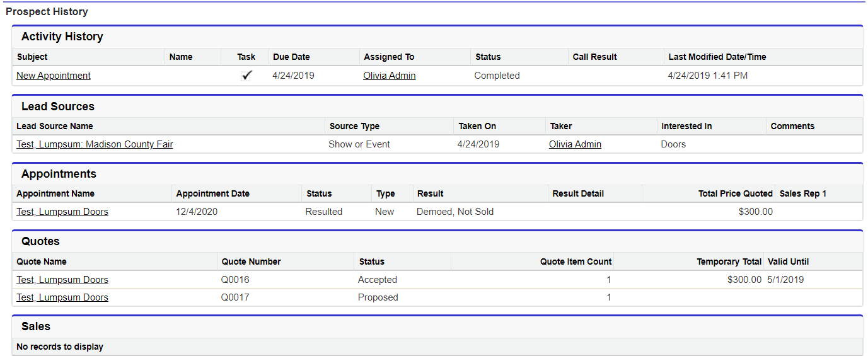Click the Sales section heading
868x356 pixels.
[x=36, y=326]
